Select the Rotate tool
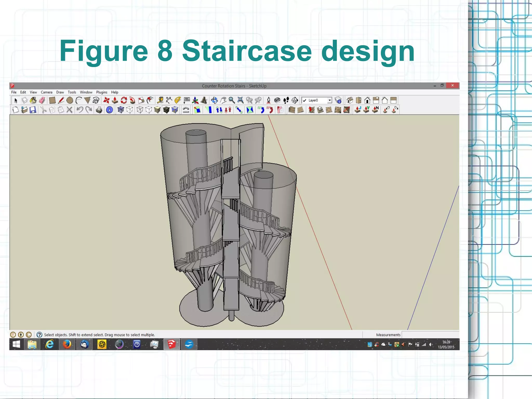 [124, 100]
